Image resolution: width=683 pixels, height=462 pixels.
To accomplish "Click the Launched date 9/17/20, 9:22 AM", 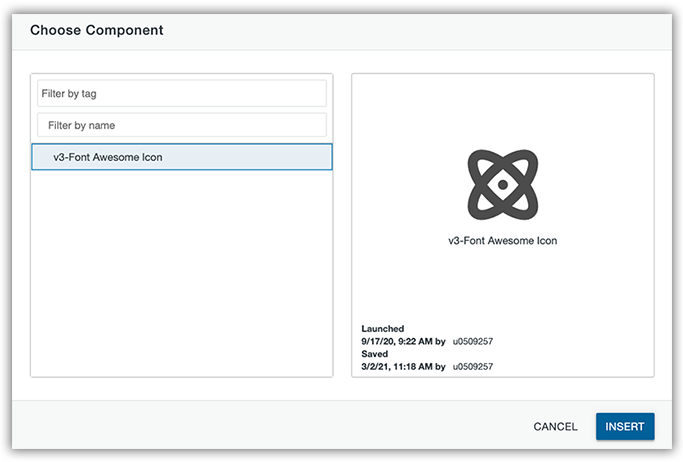I will (397, 341).
